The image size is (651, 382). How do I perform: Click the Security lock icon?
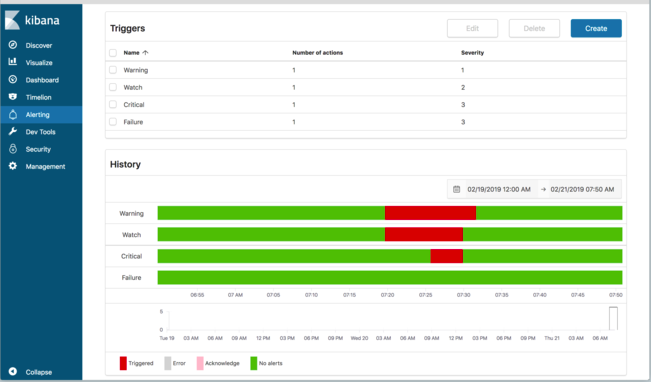[x=13, y=149]
